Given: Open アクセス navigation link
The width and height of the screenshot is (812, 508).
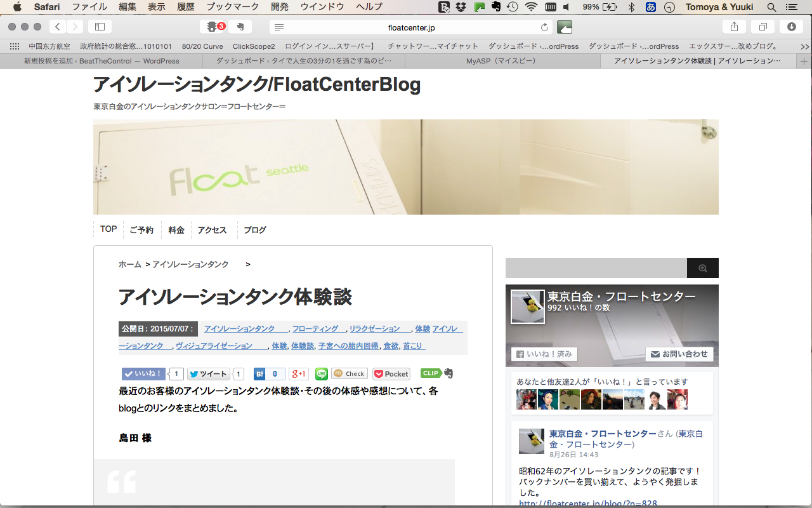Looking at the screenshot, I should 212,230.
